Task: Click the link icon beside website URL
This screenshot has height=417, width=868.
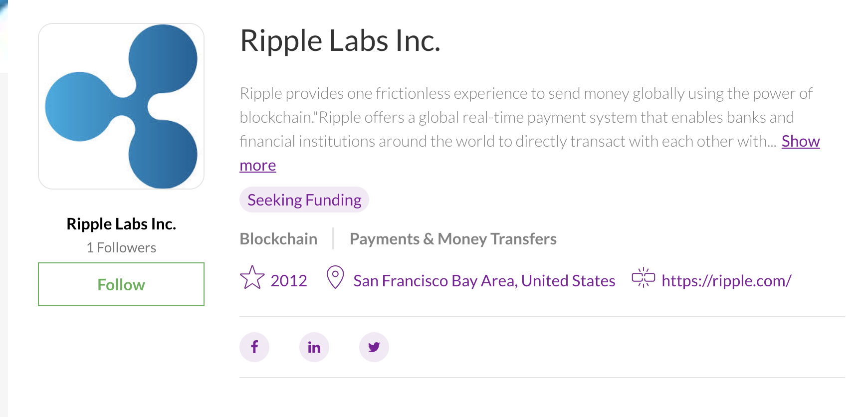Action: pos(644,278)
